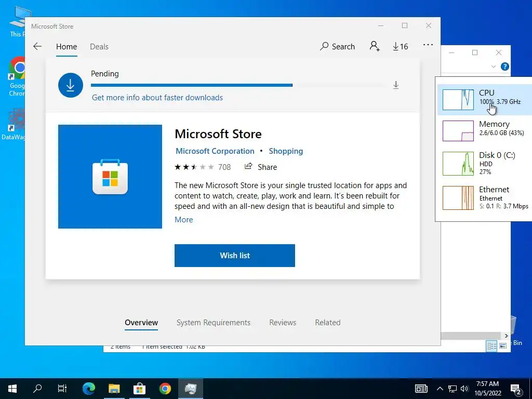Image resolution: width=532 pixels, height=399 pixels.
Task: Open Task View on the taskbar
Action: (62, 389)
